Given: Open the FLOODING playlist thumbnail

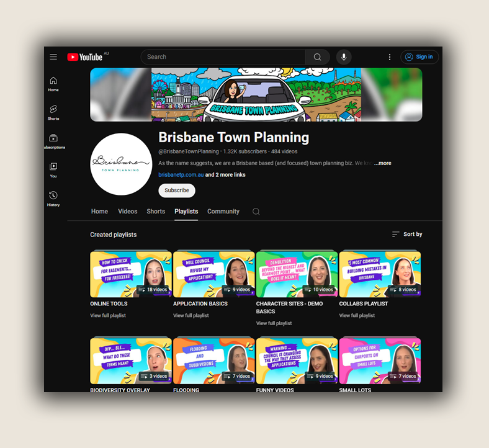Looking at the screenshot, I should pyautogui.click(x=213, y=361).
